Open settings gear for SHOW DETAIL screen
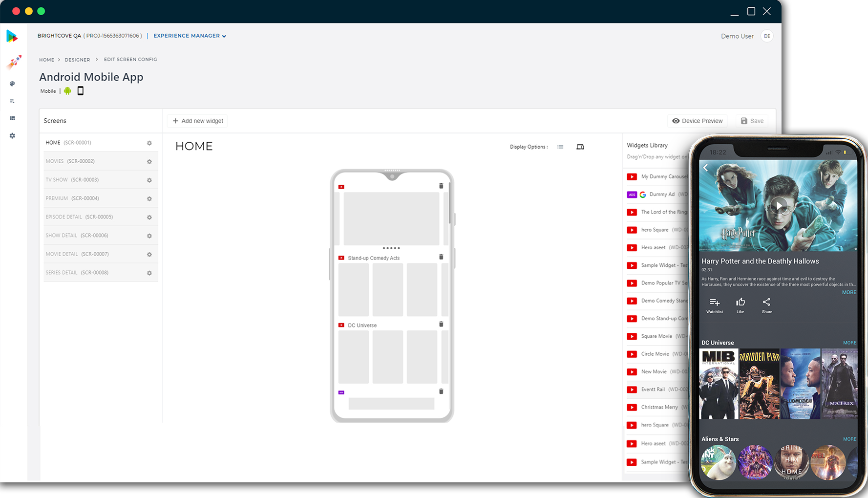The width and height of the screenshot is (868, 498). pos(149,236)
